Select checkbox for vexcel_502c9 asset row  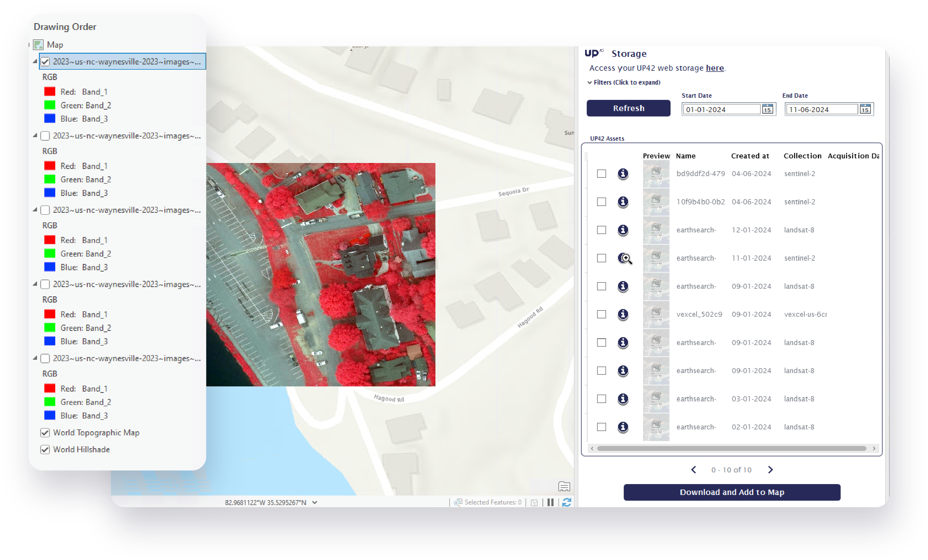pos(601,314)
